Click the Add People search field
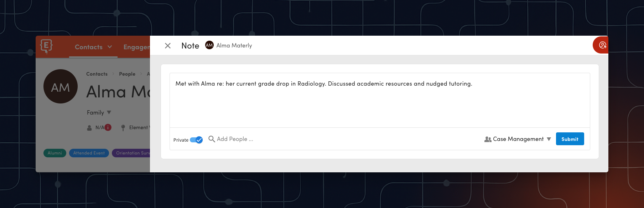 pos(235,139)
